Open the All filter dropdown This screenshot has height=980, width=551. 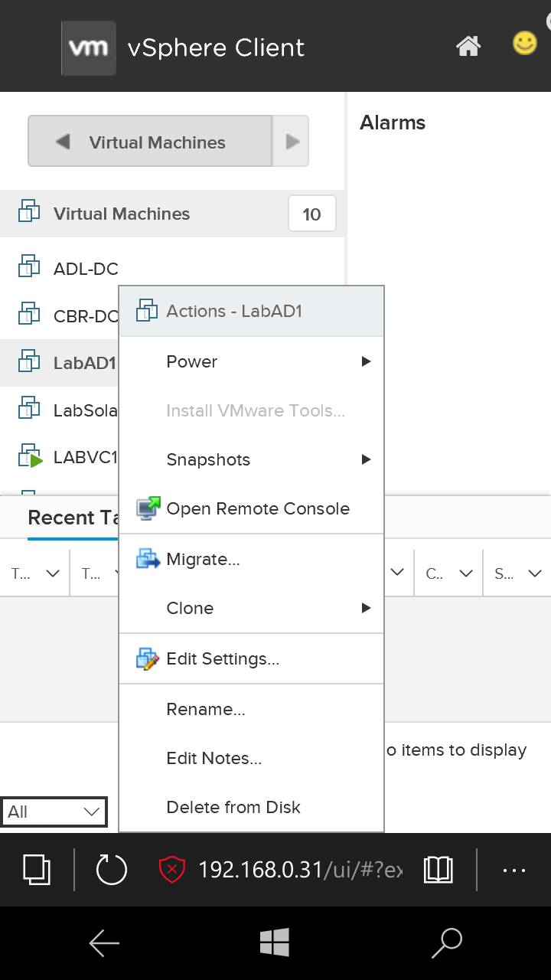point(54,812)
